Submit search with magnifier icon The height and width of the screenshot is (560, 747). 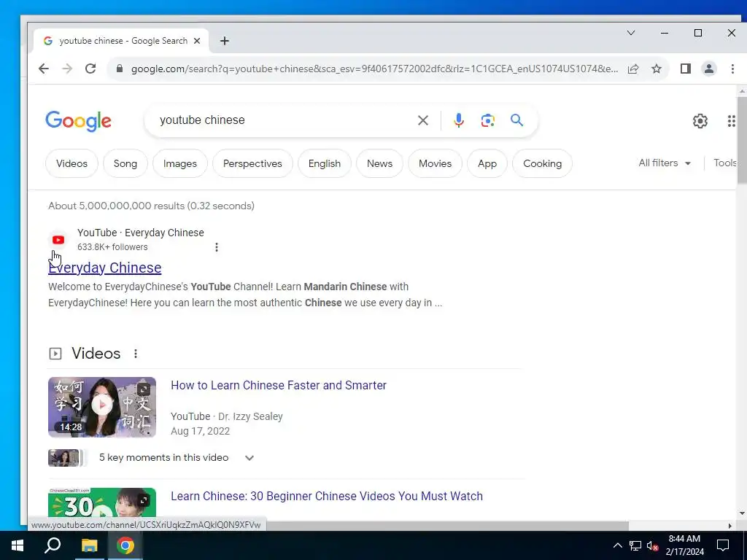516,120
